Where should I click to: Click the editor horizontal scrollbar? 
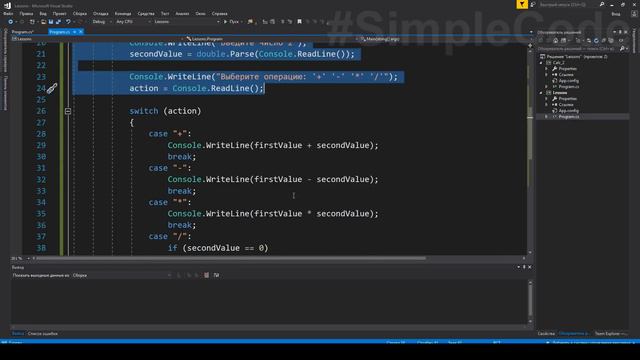click(231, 258)
